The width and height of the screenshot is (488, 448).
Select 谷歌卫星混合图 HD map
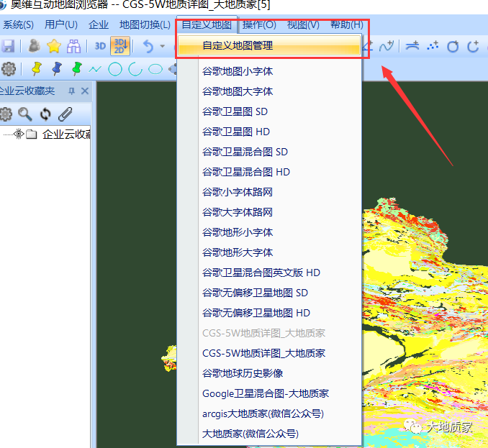coord(269,172)
